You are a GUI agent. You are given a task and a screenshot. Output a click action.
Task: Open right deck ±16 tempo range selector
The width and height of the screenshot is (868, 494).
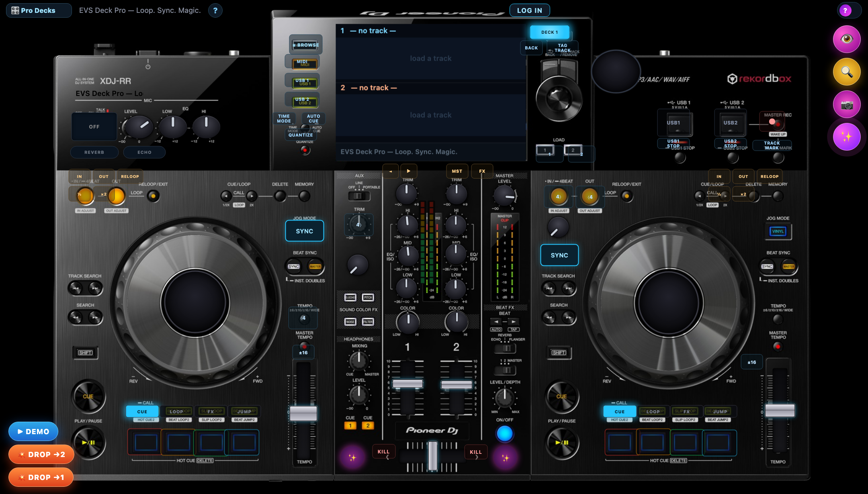[752, 362]
